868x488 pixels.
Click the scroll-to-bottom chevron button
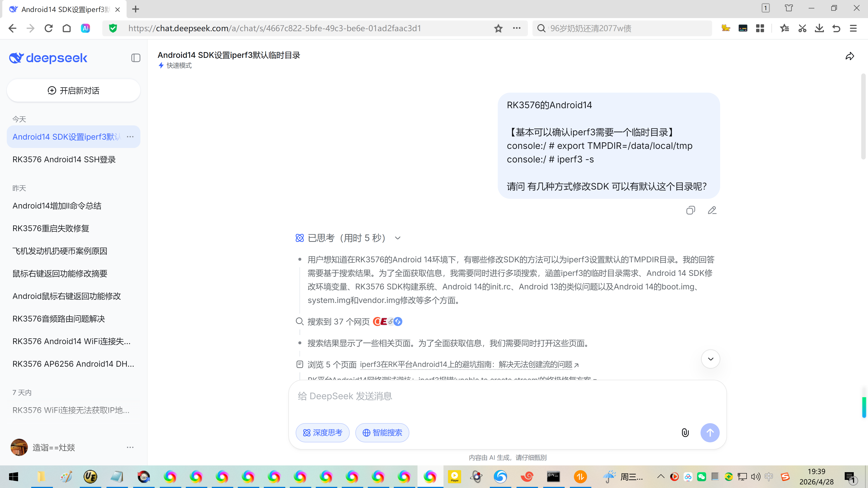click(710, 359)
